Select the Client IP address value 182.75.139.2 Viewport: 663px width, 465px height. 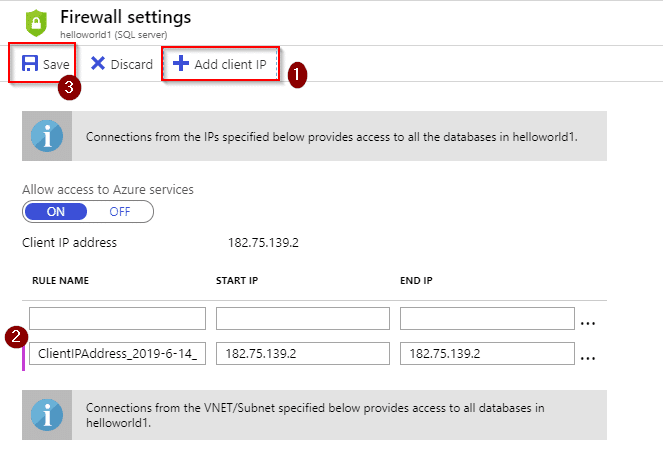263,243
